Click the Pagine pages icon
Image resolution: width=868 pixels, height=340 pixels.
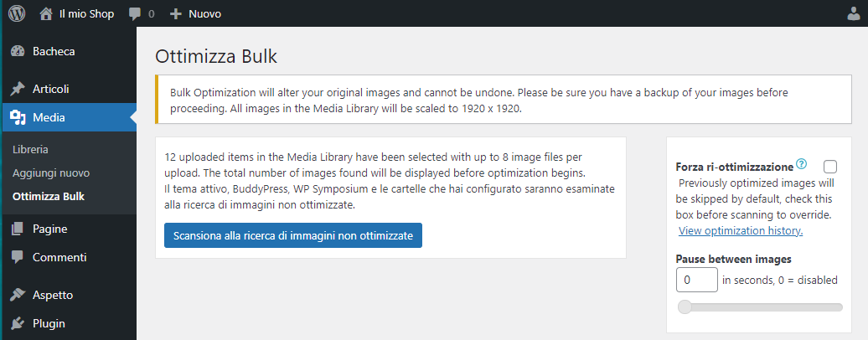(18, 229)
